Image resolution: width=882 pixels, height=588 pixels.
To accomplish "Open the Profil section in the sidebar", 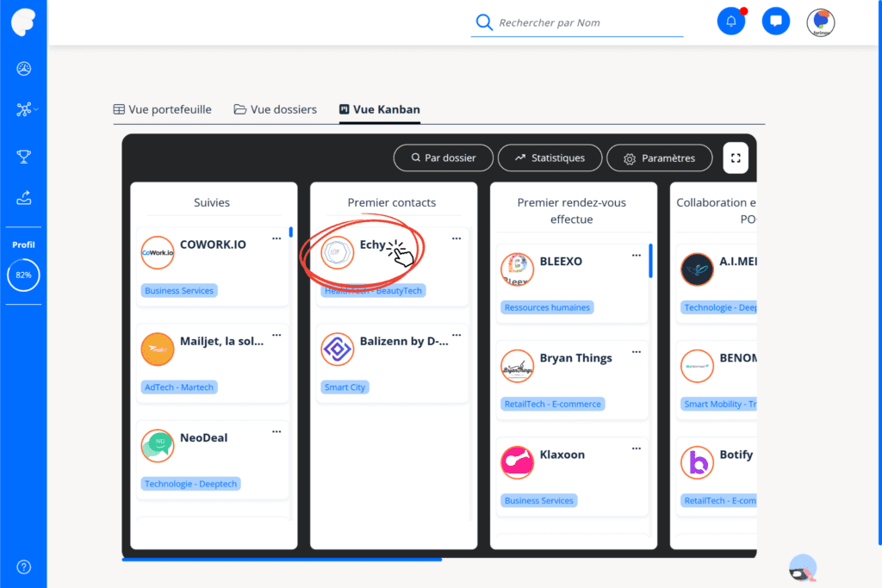I will (23, 245).
